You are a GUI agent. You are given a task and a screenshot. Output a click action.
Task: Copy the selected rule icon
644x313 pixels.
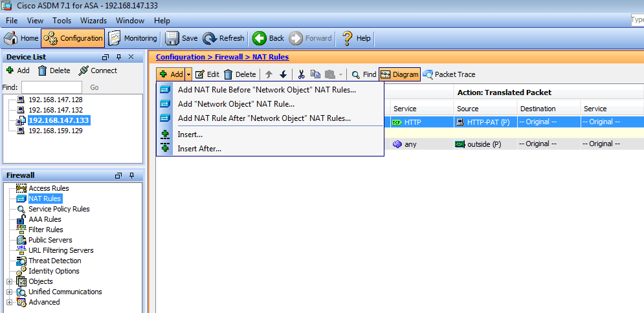coord(315,74)
